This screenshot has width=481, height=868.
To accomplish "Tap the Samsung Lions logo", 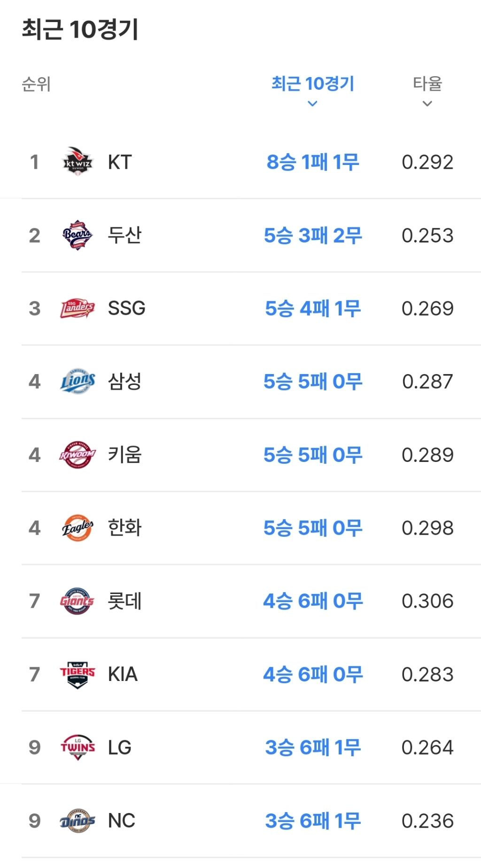I will click(78, 381).
